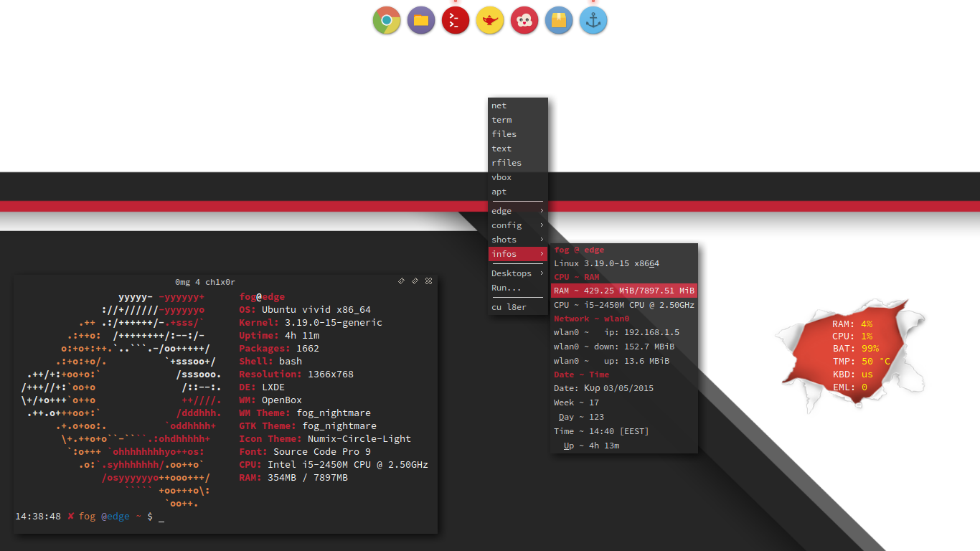Click the red cloud-face dock icon
The image size is (980, 551).
tap(524, 20)
